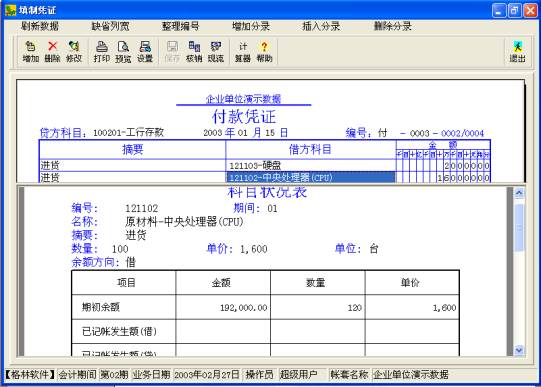Select highlighted 121102-中央处理器(CPU) cell
This screenshot has width=541, height=387.
coord(311,177)
